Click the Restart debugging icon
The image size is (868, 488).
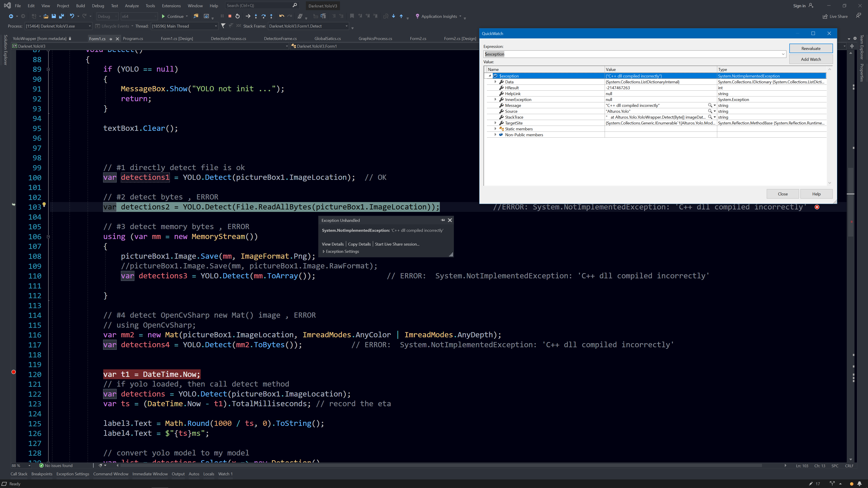(238, 16)
